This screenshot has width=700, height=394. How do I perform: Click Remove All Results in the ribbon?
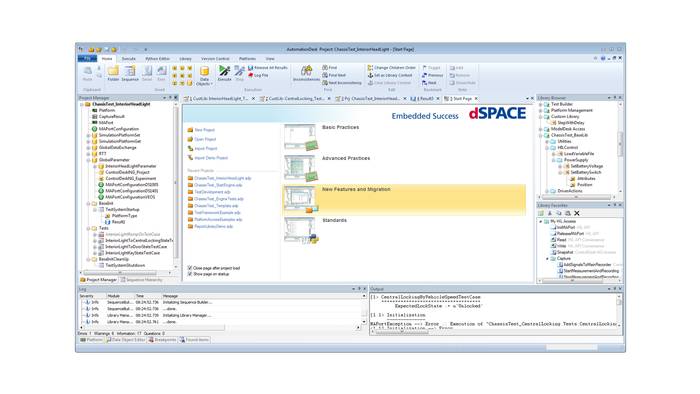click(268, 68)
